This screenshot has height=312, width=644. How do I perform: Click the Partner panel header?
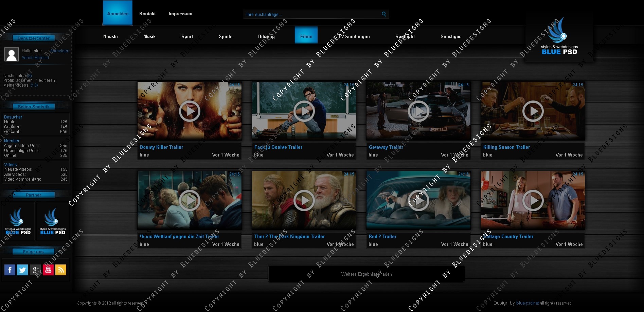pyautogui.click(x=34, y=195)
